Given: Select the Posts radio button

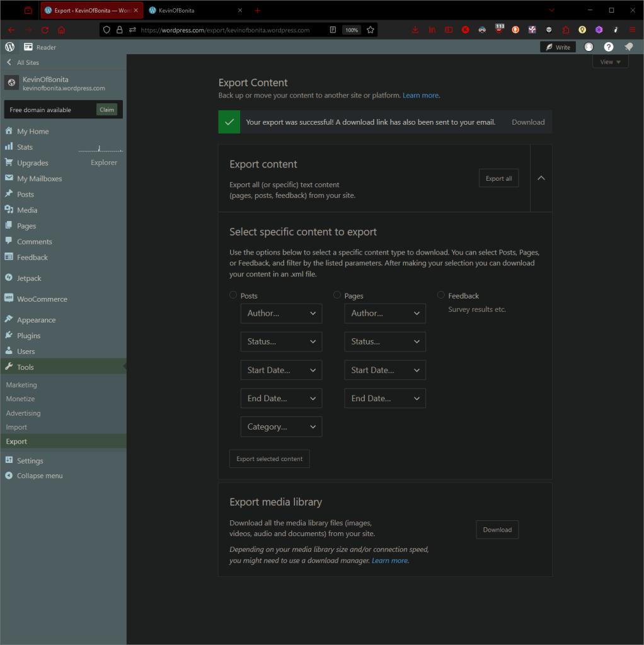Looking at the screenshot, I should click(233, 295).
